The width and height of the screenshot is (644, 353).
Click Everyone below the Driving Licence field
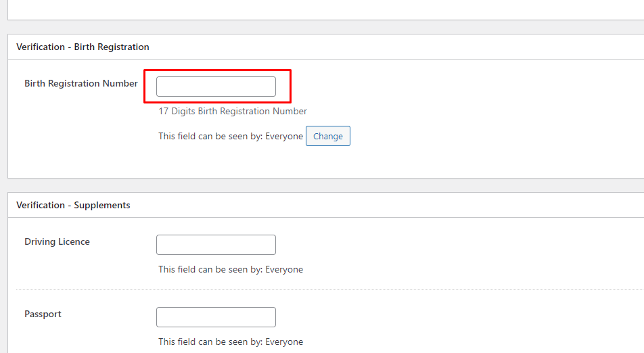284,270
